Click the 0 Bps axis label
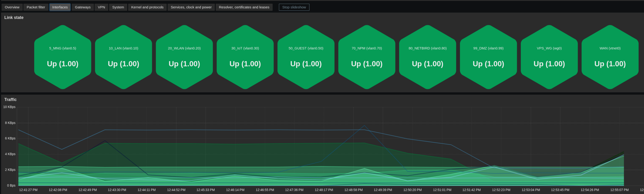Image resolution: width=644 pixels, height=194 pixels. click(x=11, y=186)
